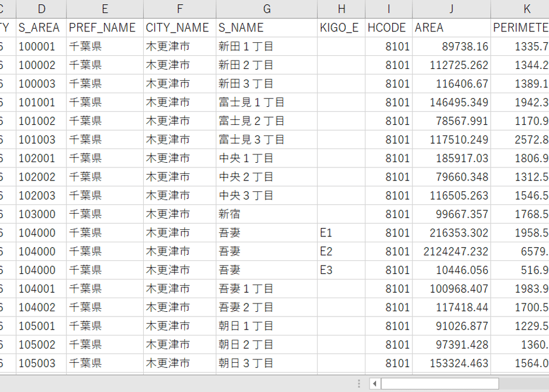This screenshot has height=392, width=549.
Task: Select column I header
Action: pos(389,9)
